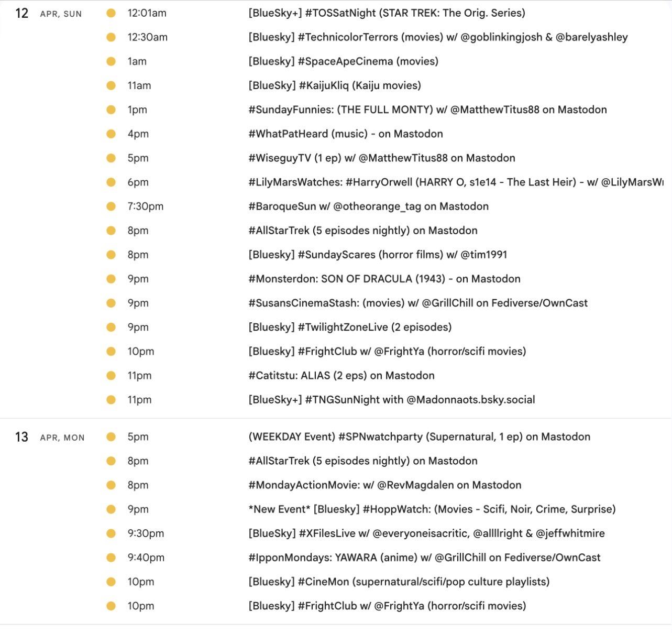Image resolution: width=672 pixels, height=633 pixels.
Task: Select the #XFilesLive 9:30pm event
Action: point(426,533)
